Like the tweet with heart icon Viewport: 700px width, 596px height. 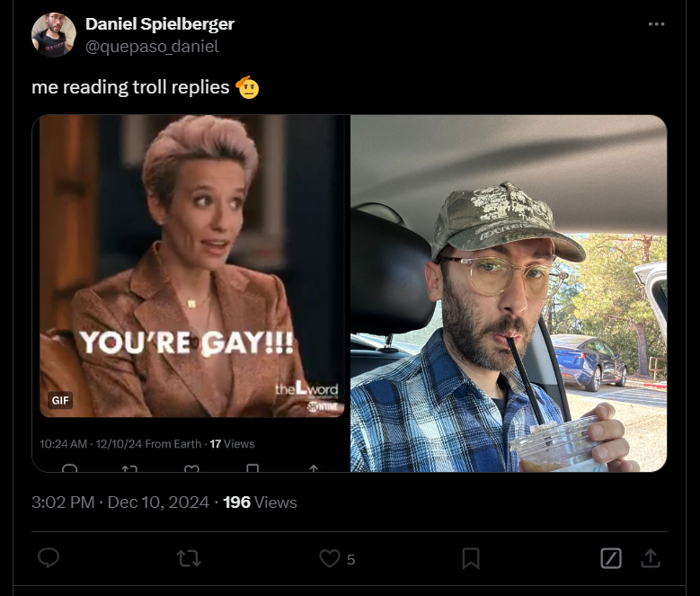330,558
